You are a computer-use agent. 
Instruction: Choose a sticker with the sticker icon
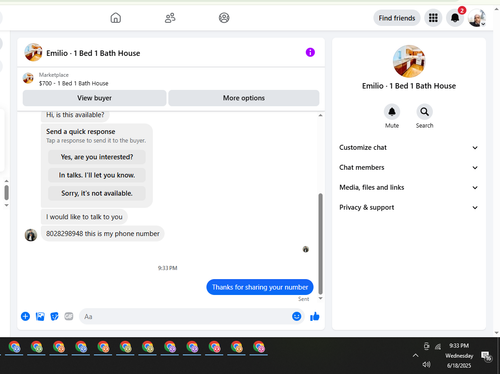coord(54,316)
